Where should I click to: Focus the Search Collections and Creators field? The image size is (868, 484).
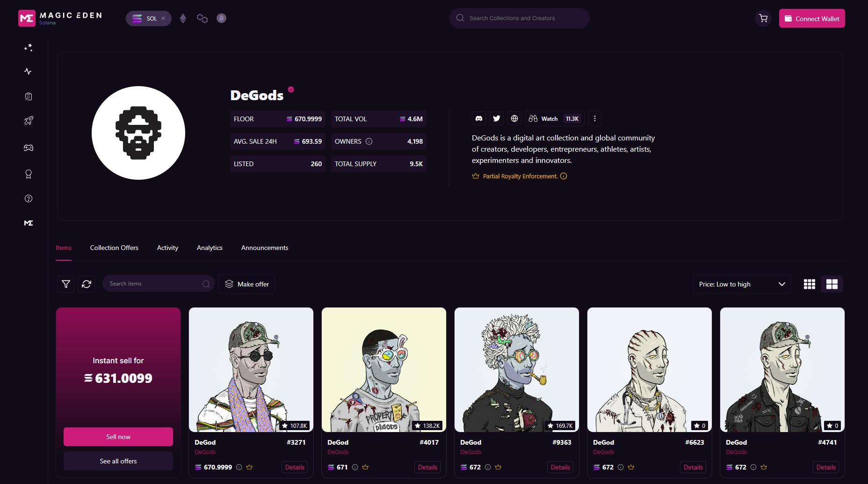click(519, 18)
